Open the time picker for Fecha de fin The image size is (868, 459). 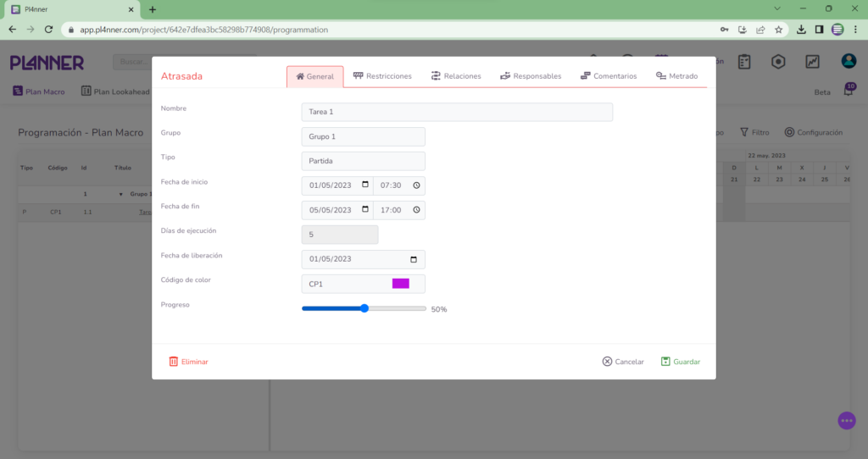pyautogui.click(x=416, y=210)
